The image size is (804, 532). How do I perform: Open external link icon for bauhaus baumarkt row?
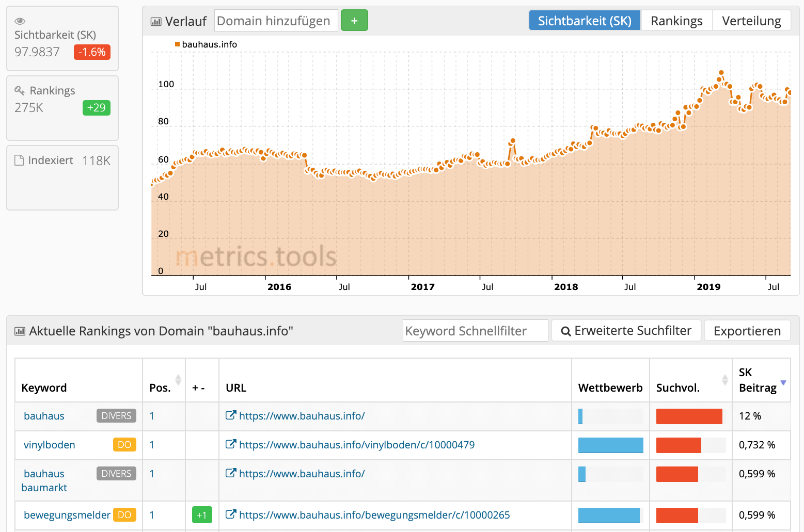pos(231,473)
